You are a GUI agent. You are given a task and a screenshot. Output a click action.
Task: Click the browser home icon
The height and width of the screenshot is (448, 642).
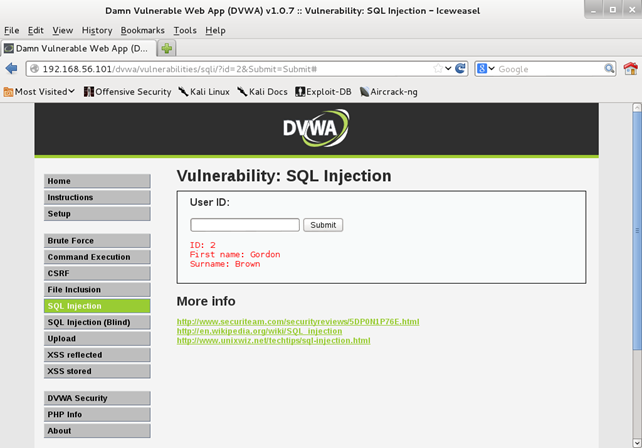[630, 69]
